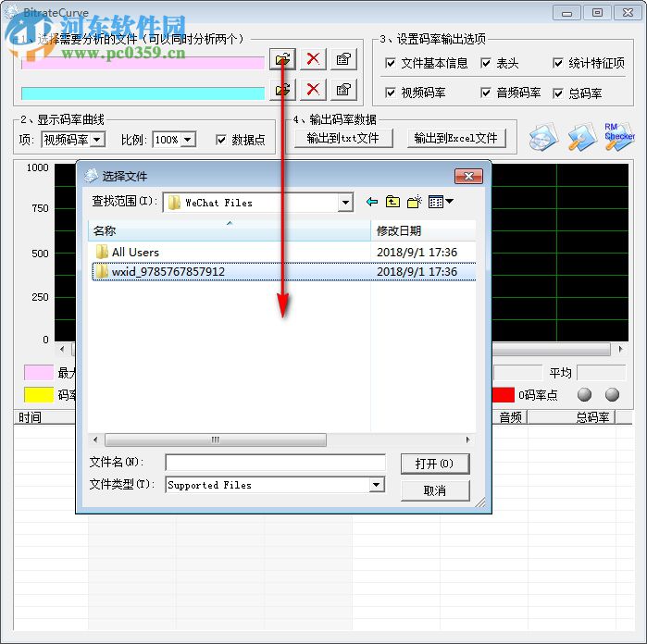Click 输出到txt文件 button
The height and width of the screenshot is (644, 647).
pyautogui.click(x=343, y=138)
